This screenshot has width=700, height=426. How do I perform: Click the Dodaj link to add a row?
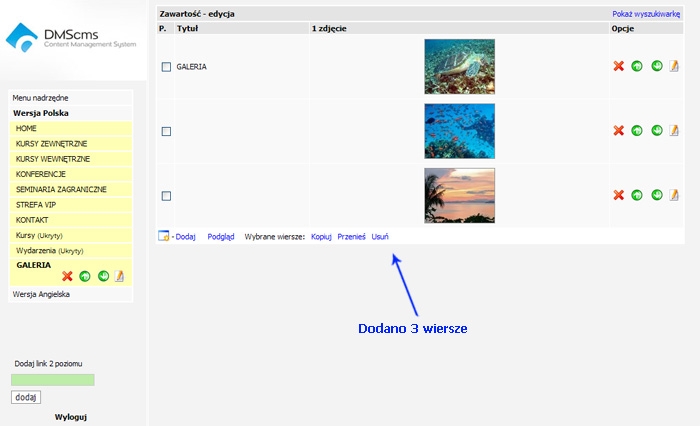click(x=185, y=237)
